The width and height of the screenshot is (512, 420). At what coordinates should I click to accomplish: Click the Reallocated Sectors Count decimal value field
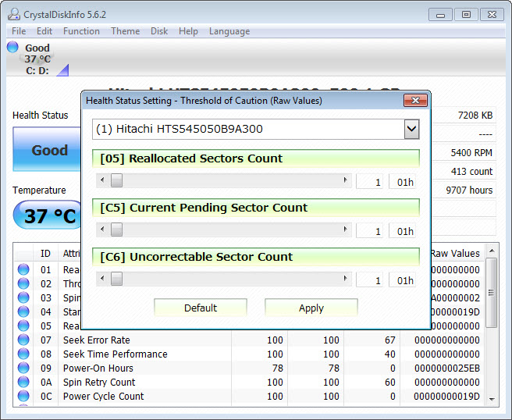tap(370, 182)
